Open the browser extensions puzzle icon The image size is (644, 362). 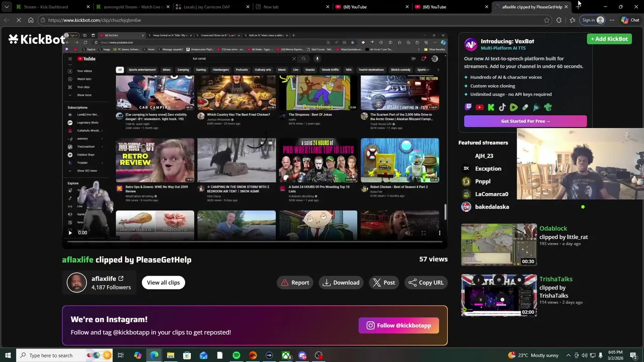(x=559, y=20)
